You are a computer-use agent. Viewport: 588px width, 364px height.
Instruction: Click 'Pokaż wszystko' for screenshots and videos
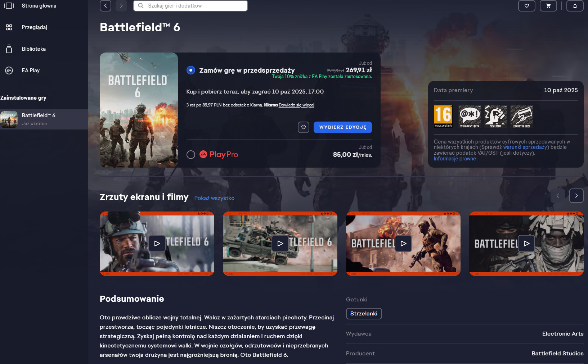[x=214, y=198]
